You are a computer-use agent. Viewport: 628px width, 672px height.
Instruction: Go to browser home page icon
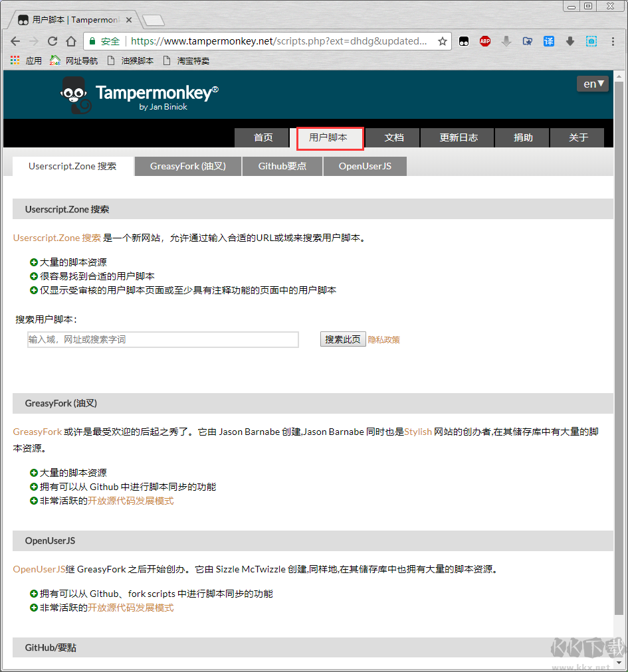[x=71, y=41]
